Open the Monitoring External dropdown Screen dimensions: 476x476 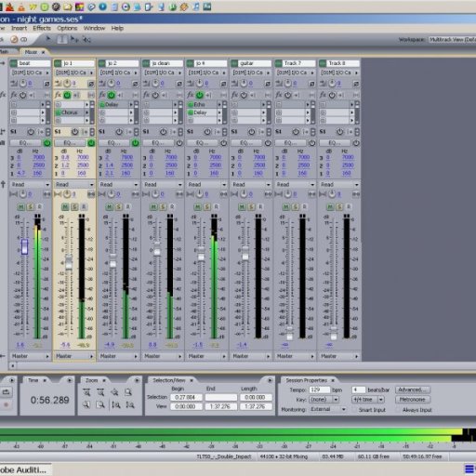coord(328,409)
